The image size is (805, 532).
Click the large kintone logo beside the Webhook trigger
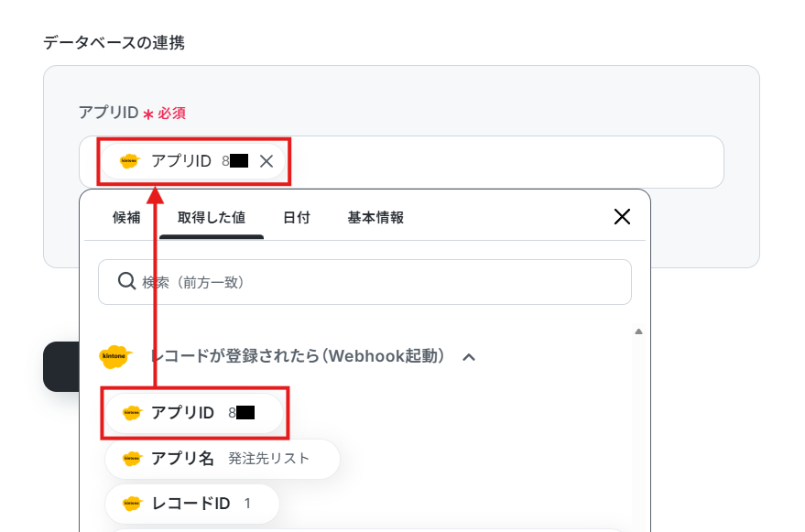[115, 356]
